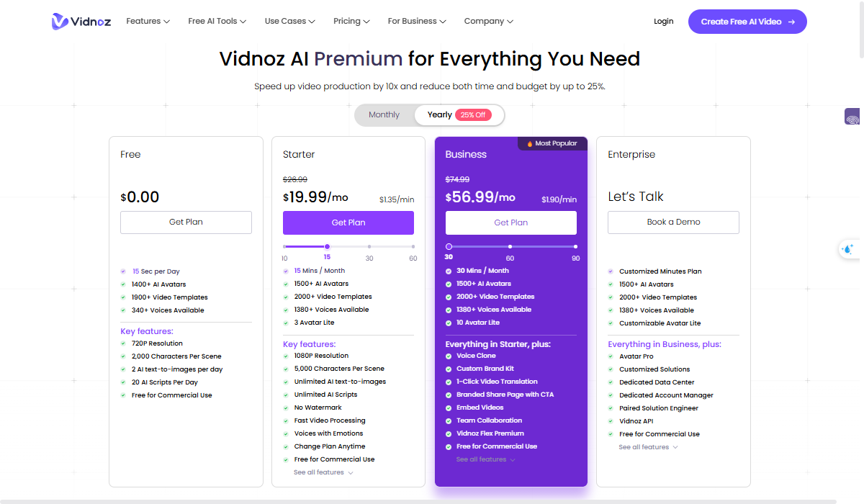
Task: Switch billing to Monthly
Action: pos(384,115)
